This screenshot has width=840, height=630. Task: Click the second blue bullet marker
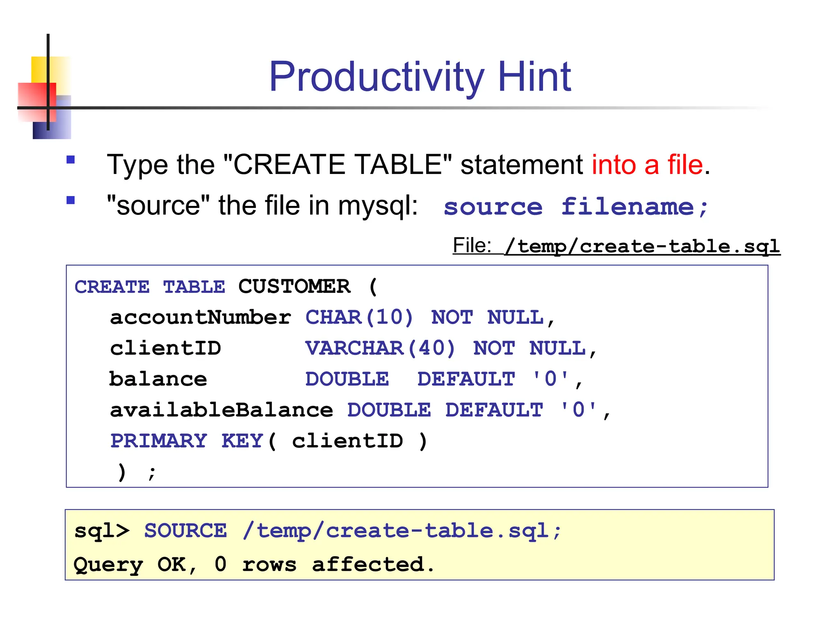pos(71,200)
